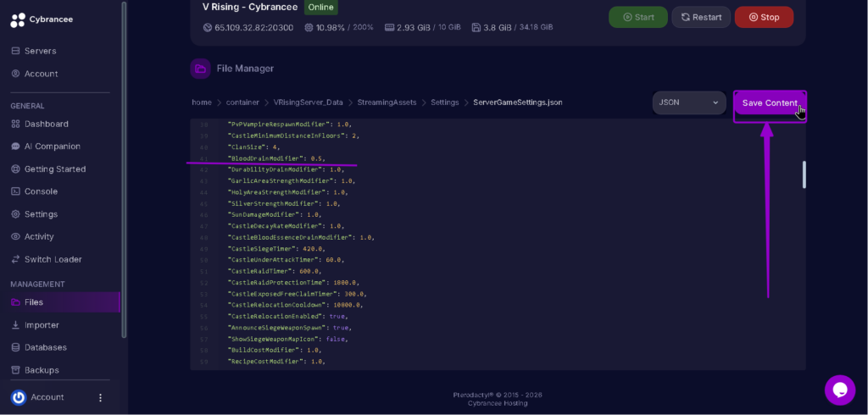
Task: Click the memory usage icon
Action: pos(389,27)
